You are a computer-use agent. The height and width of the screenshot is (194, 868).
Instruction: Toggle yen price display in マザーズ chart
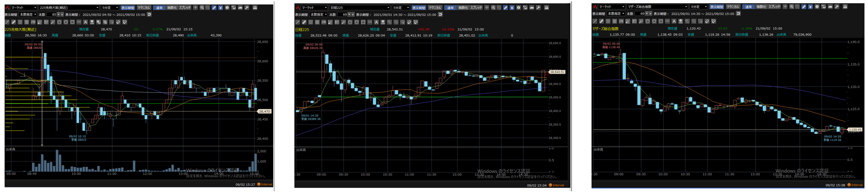point(810,7)
